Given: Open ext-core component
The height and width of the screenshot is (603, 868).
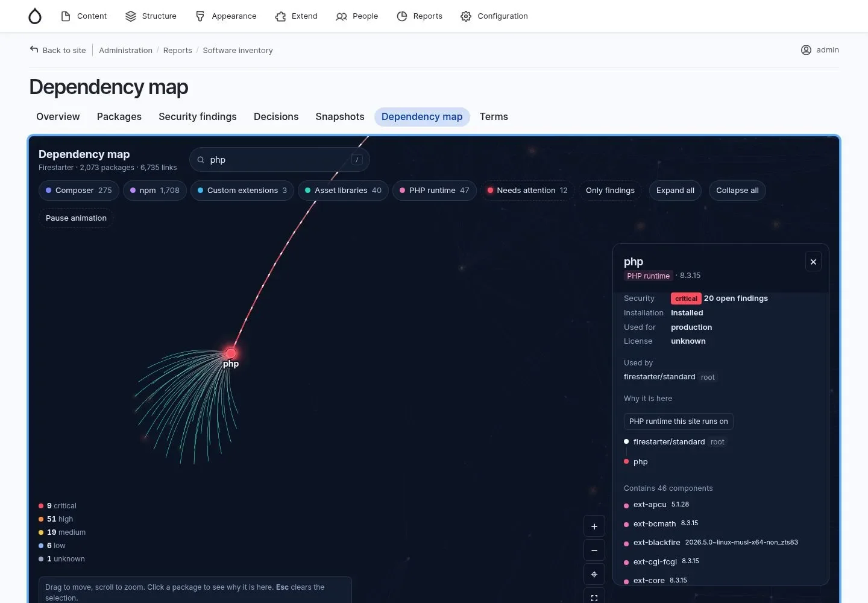Looking at the screenshot, I should (649, 581).
